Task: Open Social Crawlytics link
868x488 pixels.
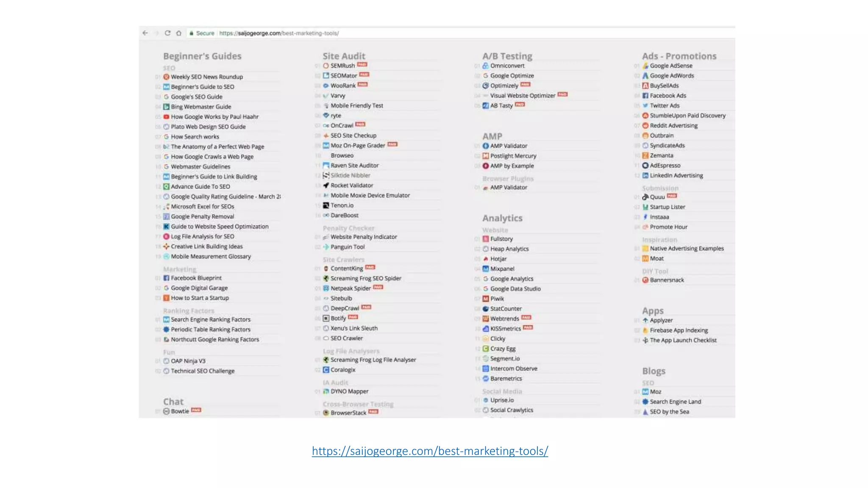Action: click(x=512, y=410)
